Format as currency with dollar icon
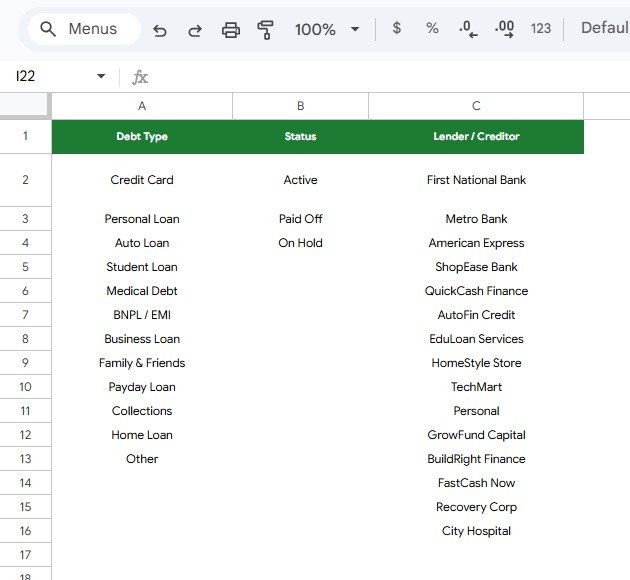The height and width of the screenshot is (580, 630). (397, 28)
